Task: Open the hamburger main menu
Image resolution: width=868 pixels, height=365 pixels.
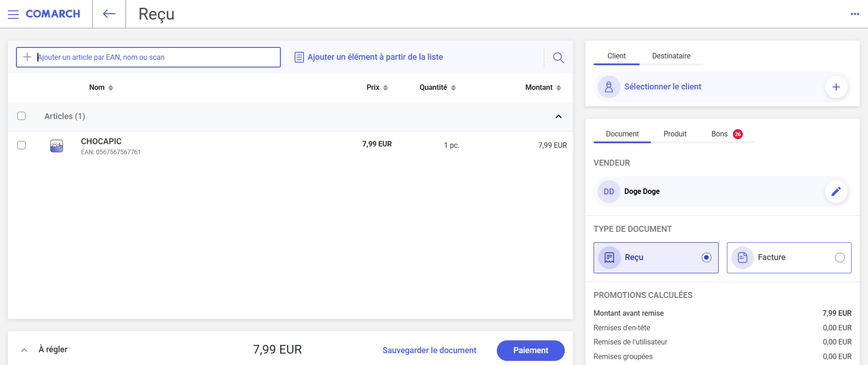Action: (x=13, y=14)
